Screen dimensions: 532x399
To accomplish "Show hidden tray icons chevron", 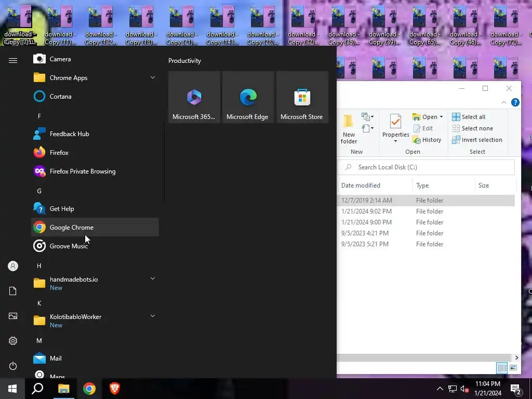I will (440, 389).
